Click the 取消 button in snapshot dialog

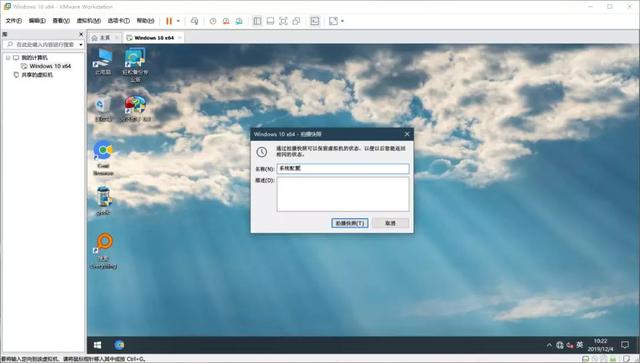390,223
